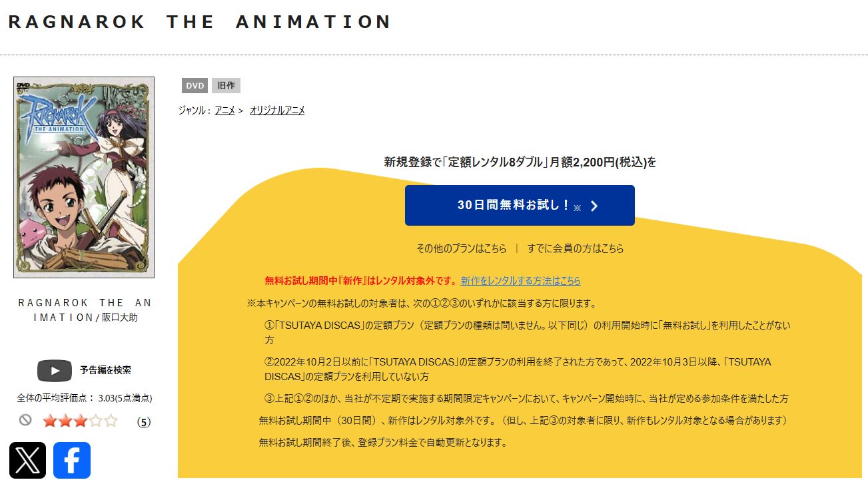This screenshot has height=484, width=868.
Task: Share the title on X
Action: coord(28,460)
